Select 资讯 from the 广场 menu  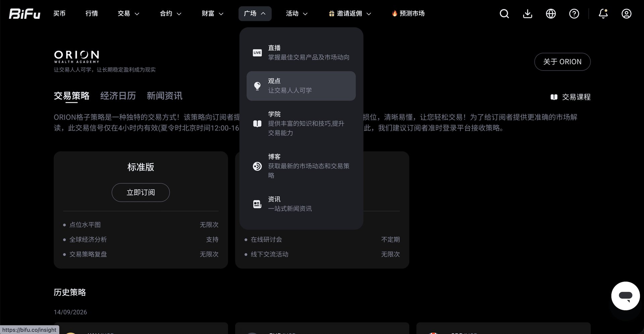click(301, 204)
